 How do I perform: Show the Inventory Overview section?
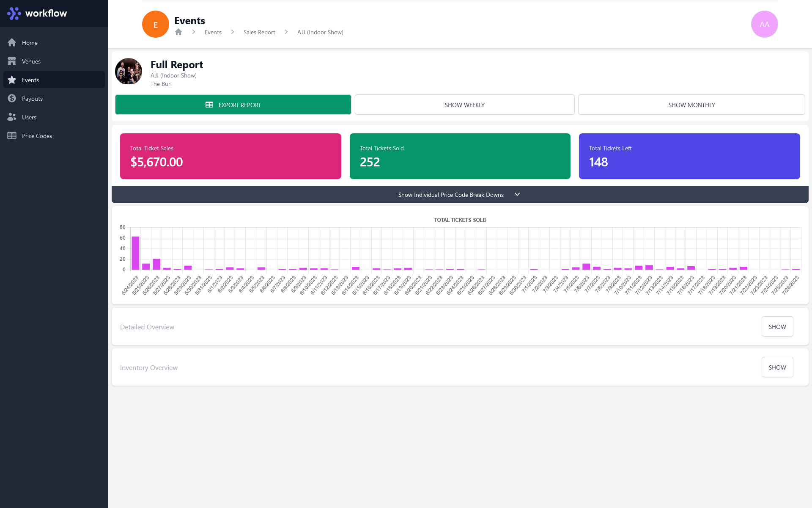coord(777,367)
